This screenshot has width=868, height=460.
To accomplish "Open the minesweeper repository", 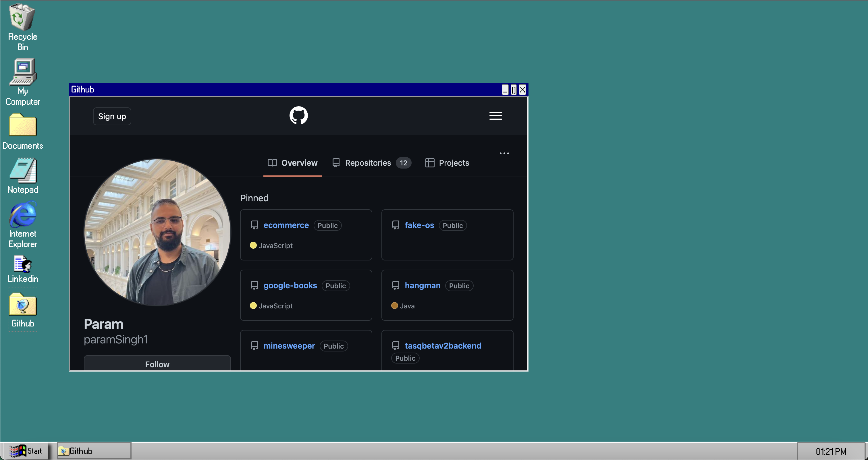I will click(289, 345).
